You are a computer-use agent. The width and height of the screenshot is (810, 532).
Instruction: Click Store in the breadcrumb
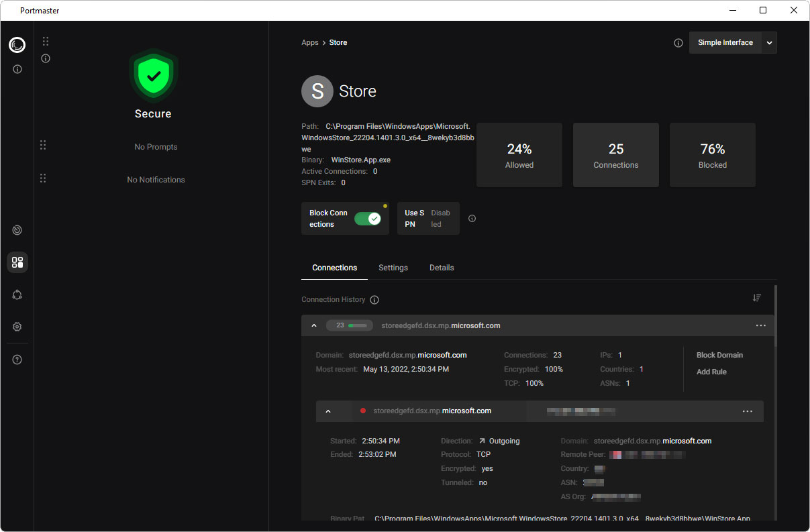(338, 43)
